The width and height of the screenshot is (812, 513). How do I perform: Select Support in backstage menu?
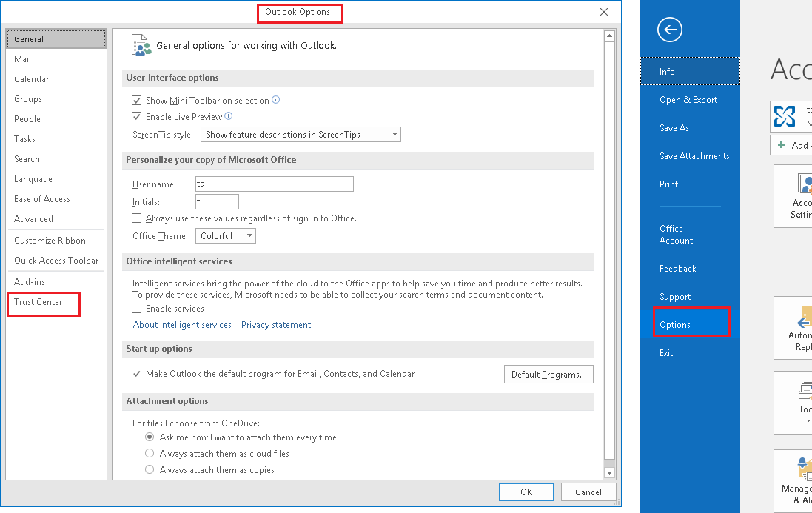pos(690,297)
